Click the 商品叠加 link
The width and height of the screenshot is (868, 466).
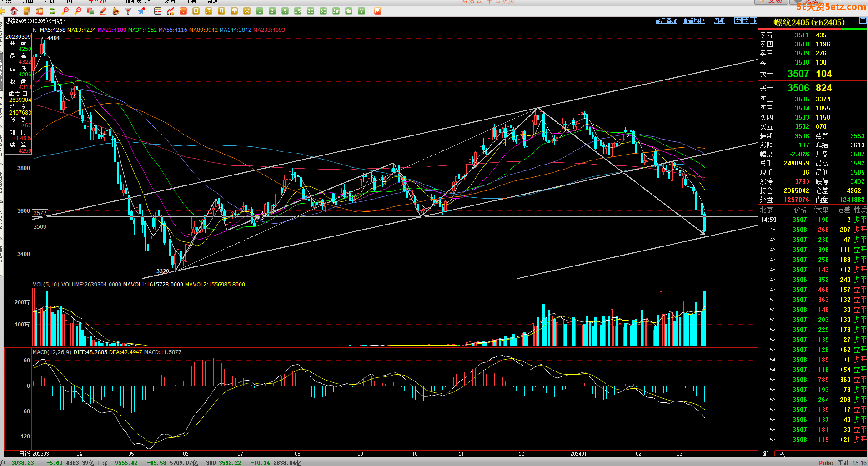(666, 21)
